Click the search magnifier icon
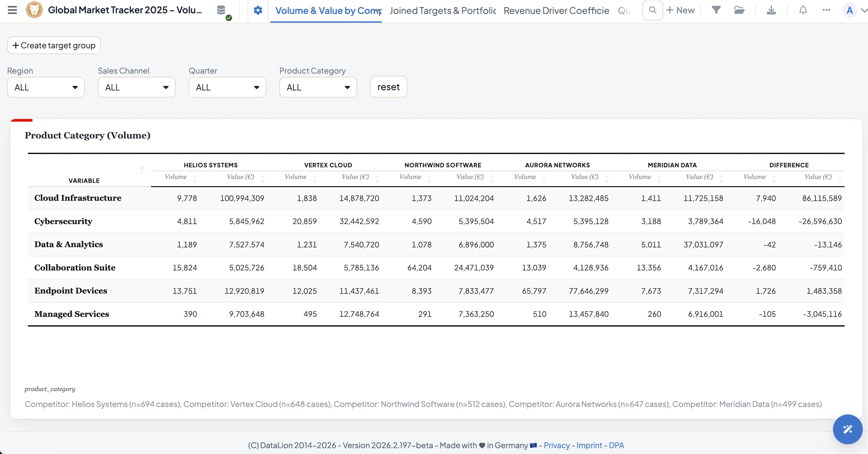 [x=652, y=10]
